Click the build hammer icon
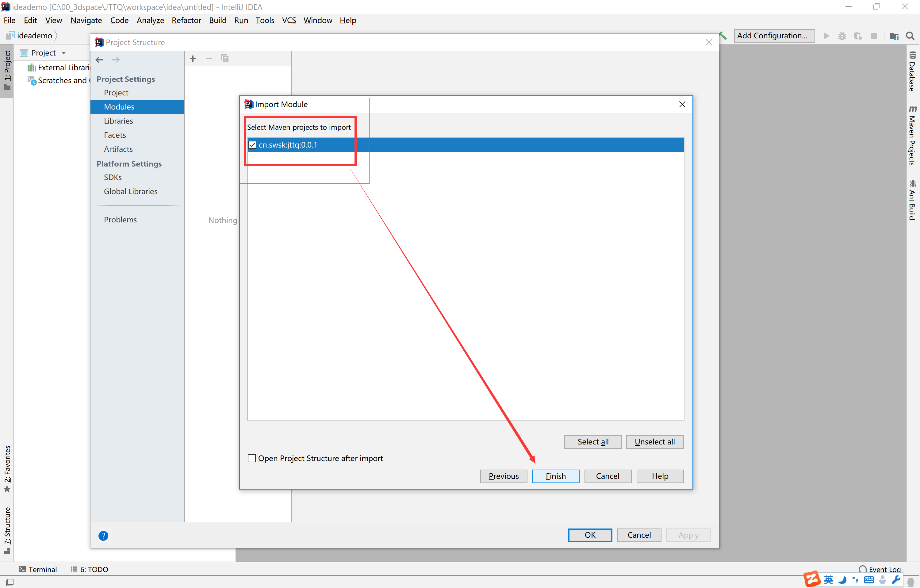920x588 pixels. click(x=723, y=36)
